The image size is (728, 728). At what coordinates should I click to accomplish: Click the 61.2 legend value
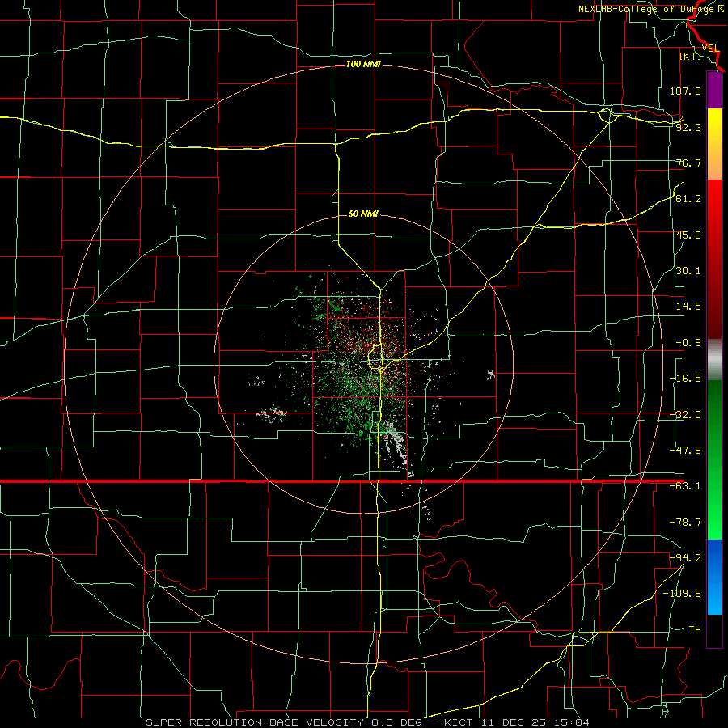[x=688, y=199]
